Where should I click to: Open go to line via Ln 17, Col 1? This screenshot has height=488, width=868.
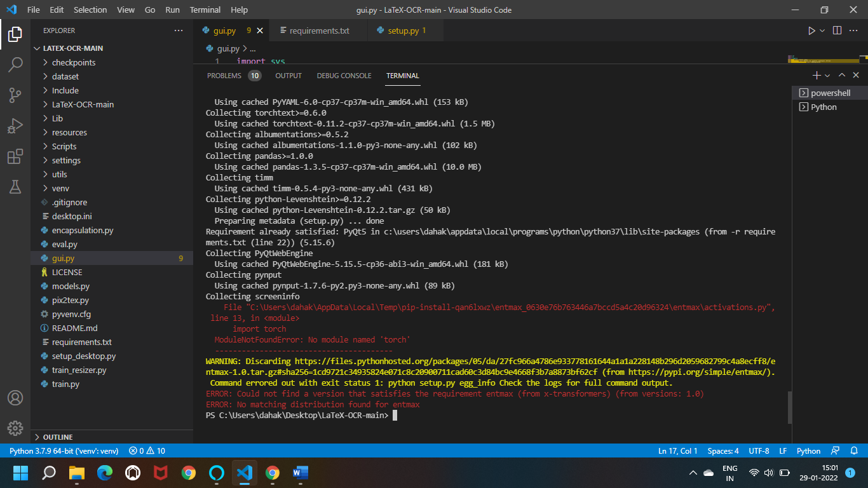(677, 451)
